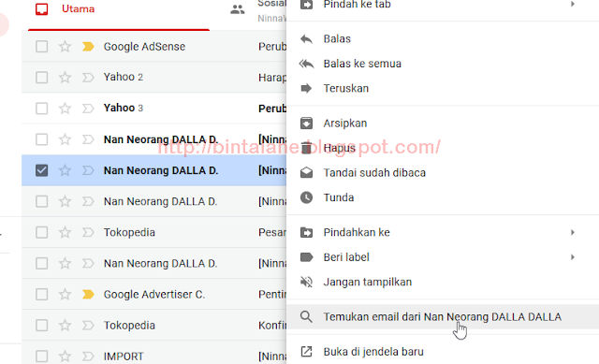Click the Balas ke semua reply-all icon

[306, 64]
